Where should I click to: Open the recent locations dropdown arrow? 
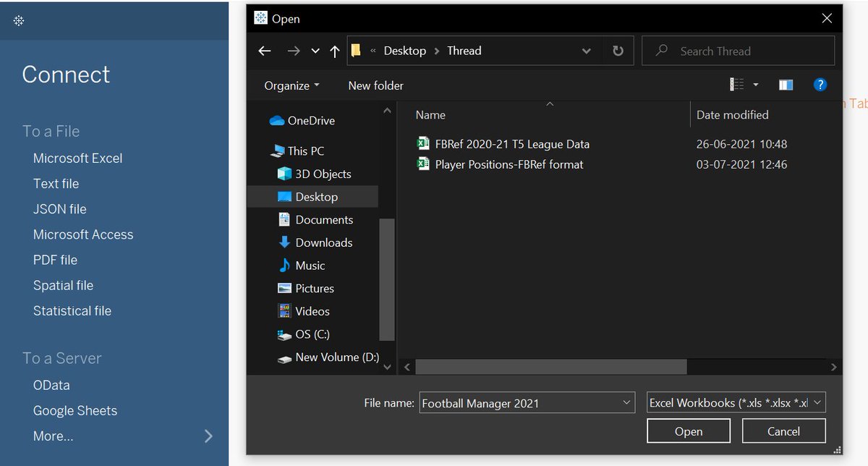315,51
